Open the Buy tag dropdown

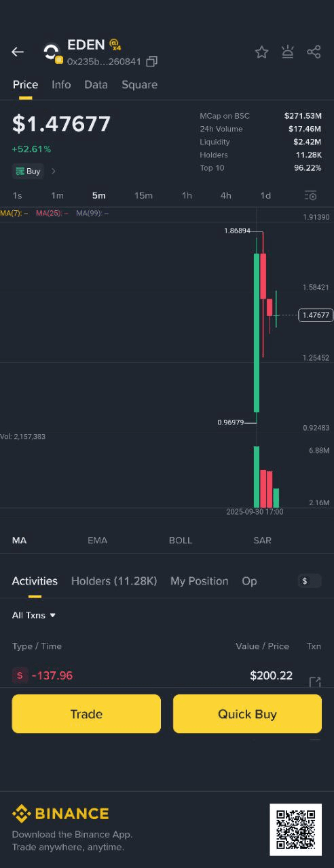tap(28, 172)
